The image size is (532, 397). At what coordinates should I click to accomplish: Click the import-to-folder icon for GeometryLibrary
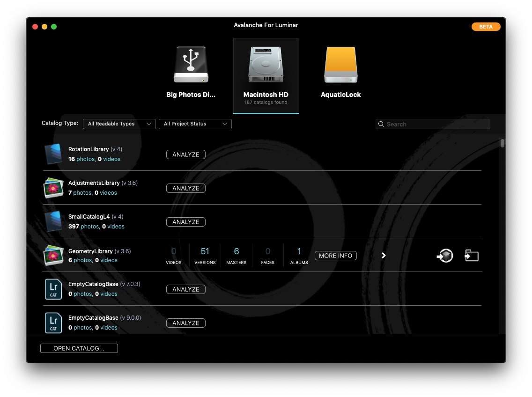471,256
